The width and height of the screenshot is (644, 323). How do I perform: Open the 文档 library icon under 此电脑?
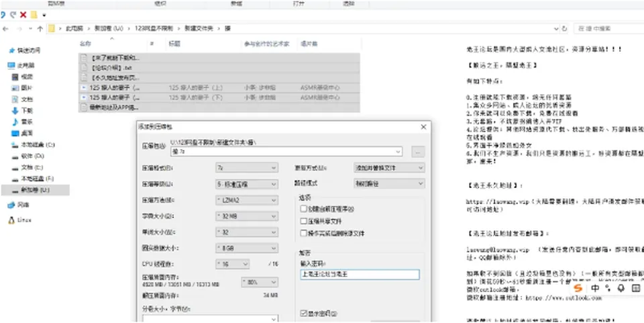coord(15,99)
